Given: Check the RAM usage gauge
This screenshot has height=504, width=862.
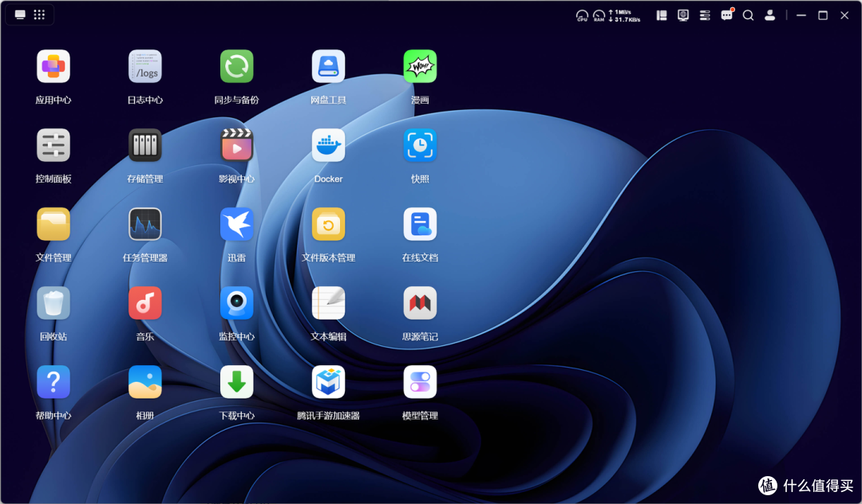Looking at the screenshot, I should coord(599,16).
